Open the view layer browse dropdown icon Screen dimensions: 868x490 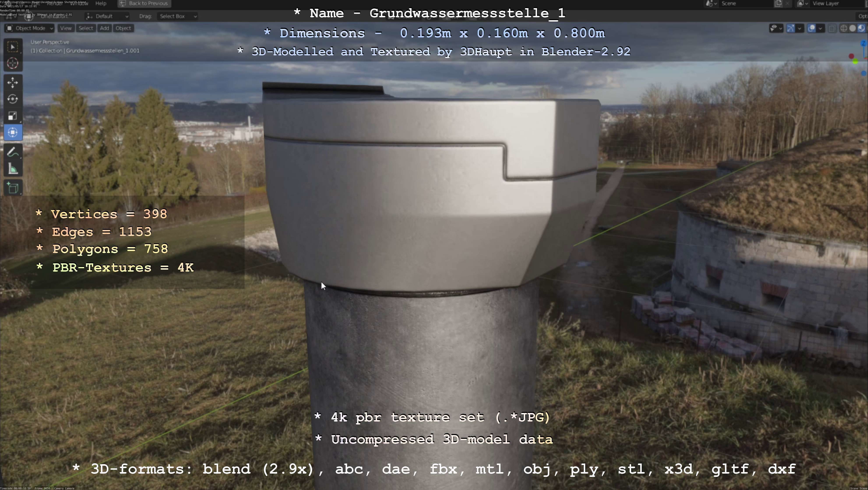802,3
